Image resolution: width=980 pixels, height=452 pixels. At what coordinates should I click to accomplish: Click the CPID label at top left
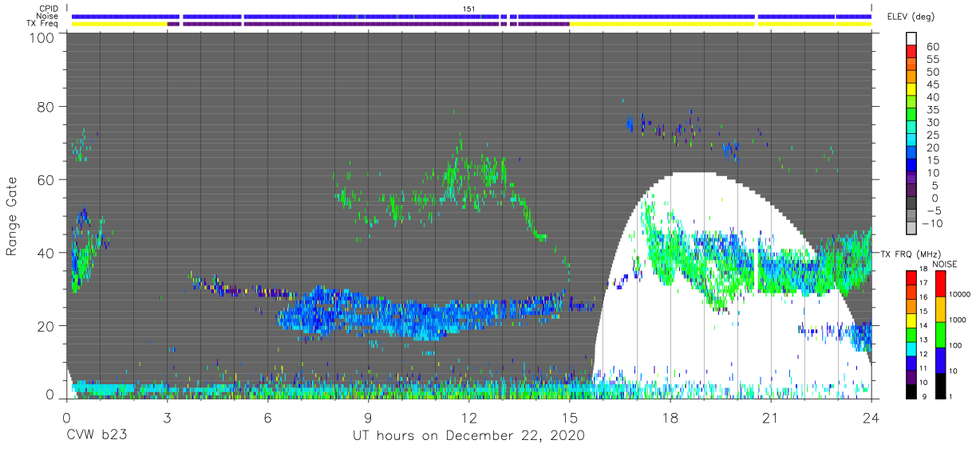tap(48, 8)
